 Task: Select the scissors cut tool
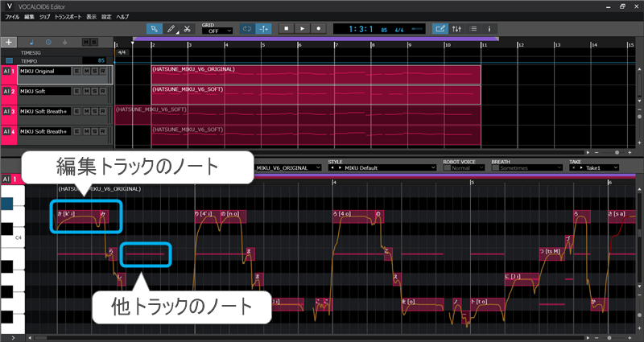click(x=187, y=29)
